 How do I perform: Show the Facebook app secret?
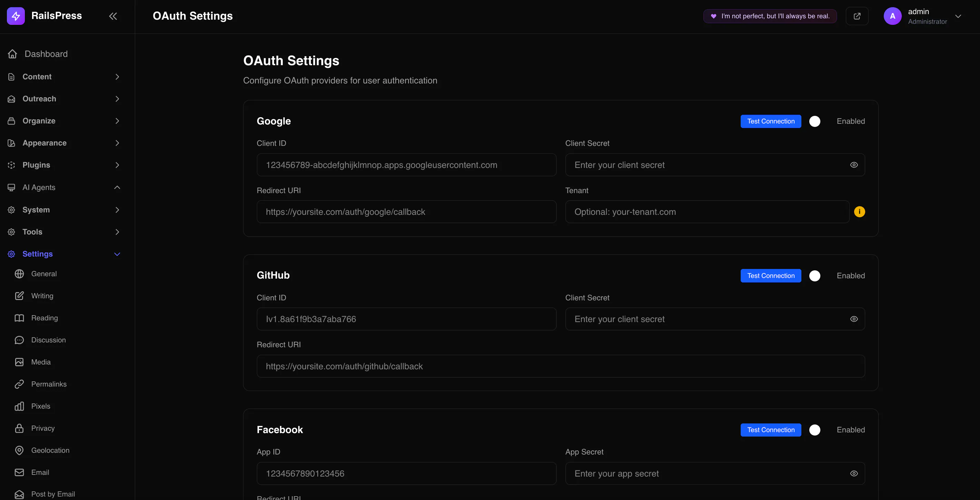click(x=854, y=474)
